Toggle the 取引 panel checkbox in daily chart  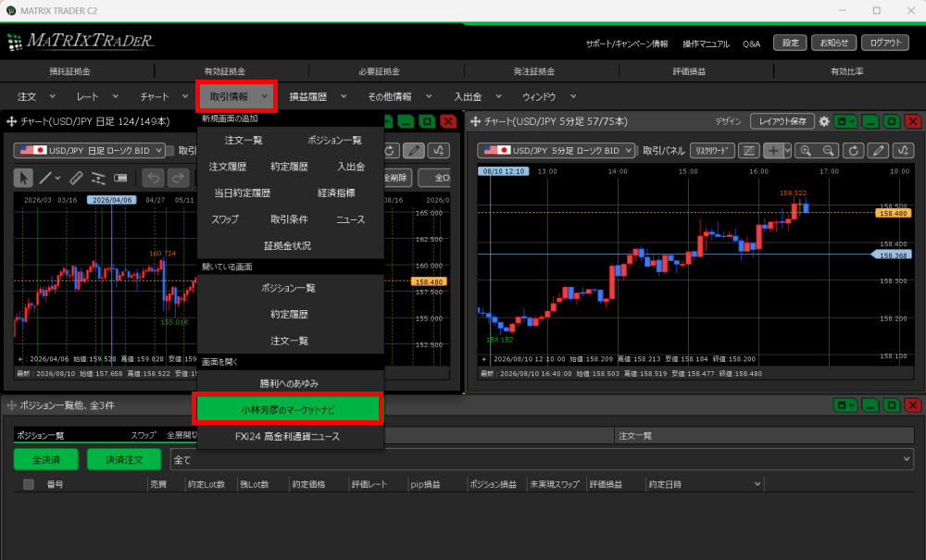pos(170,151)
